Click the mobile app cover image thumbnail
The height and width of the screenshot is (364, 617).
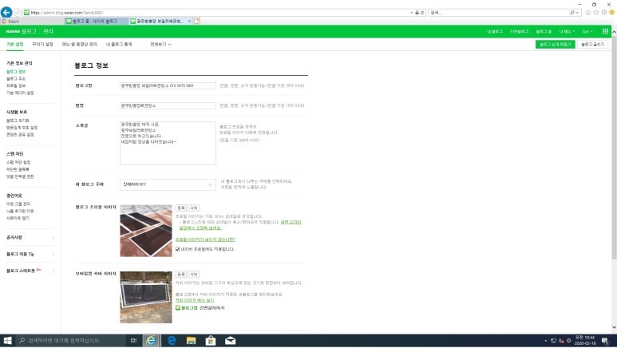click(x=146, y=297)
